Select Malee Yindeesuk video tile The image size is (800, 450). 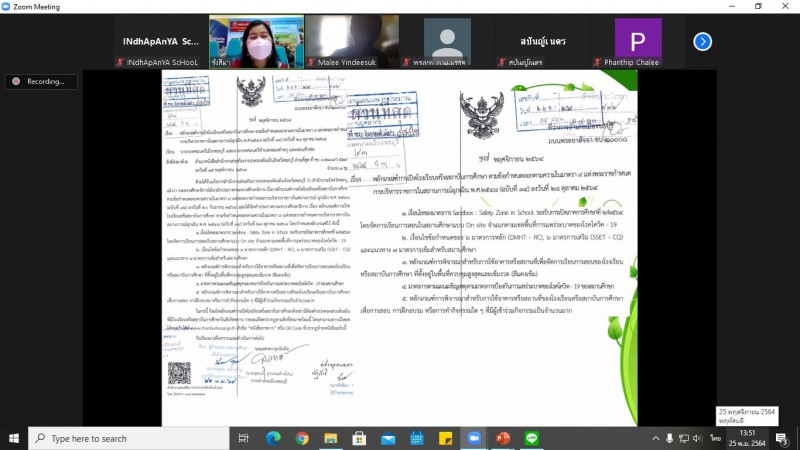[x=352, y=42]
